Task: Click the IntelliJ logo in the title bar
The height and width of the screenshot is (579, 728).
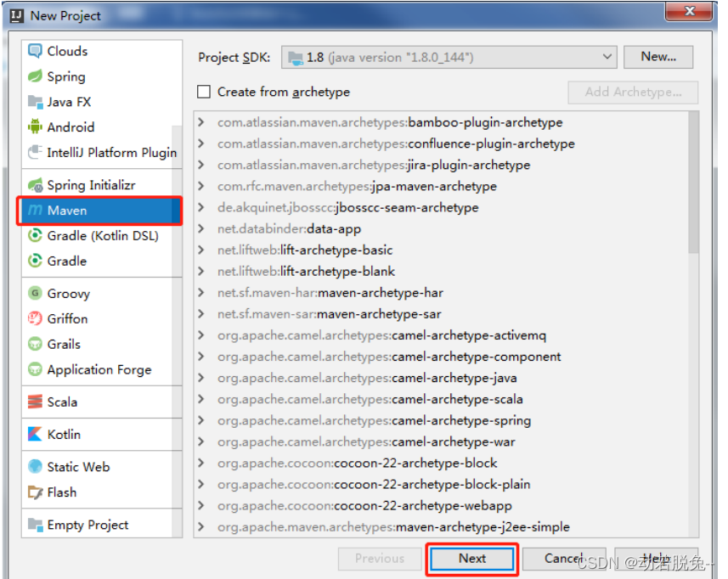Action: (x=17, y=16)
